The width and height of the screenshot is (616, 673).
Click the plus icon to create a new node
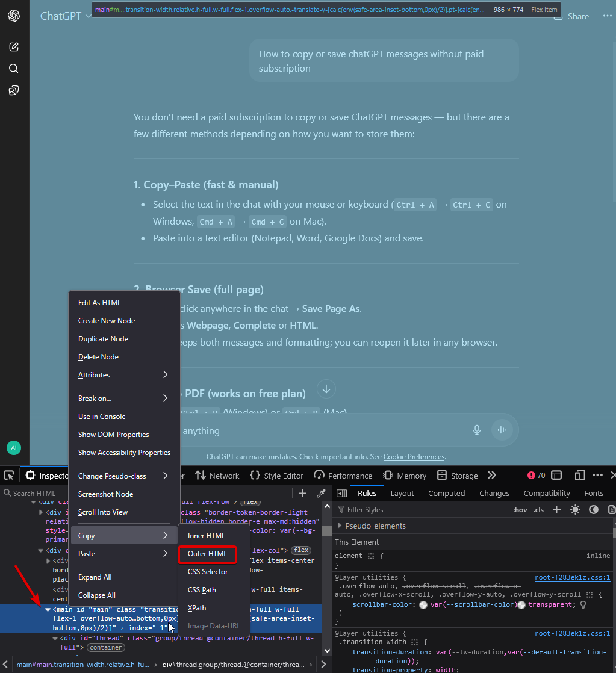303,493
